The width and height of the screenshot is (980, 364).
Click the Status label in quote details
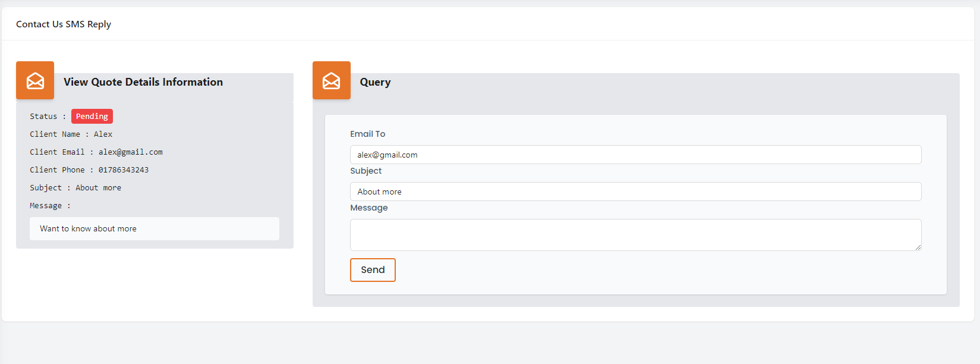43,117
